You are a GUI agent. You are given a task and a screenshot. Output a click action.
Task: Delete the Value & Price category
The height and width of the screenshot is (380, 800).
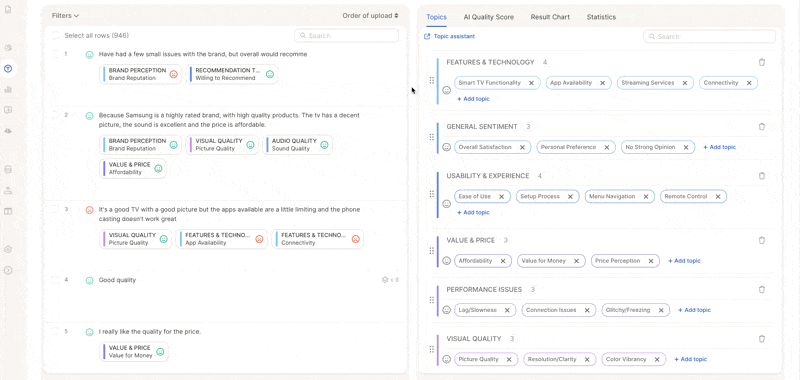pyautogui.click(x=762, y=240)
